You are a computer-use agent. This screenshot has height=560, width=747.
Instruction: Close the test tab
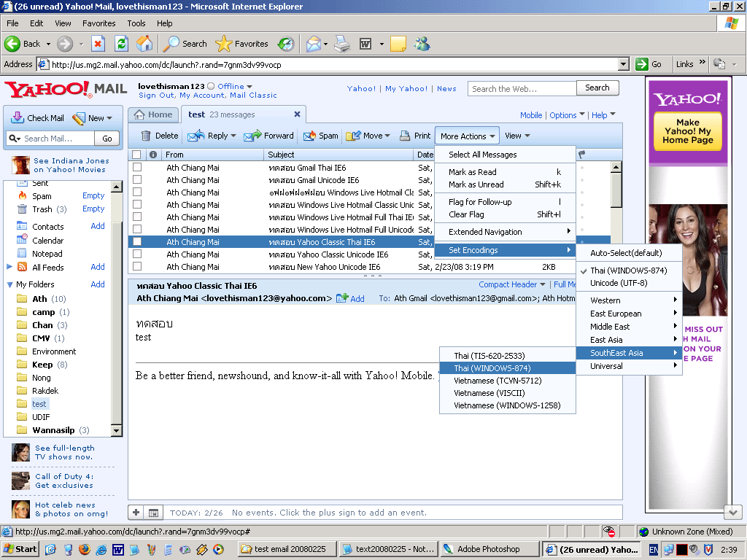[298, 114]
